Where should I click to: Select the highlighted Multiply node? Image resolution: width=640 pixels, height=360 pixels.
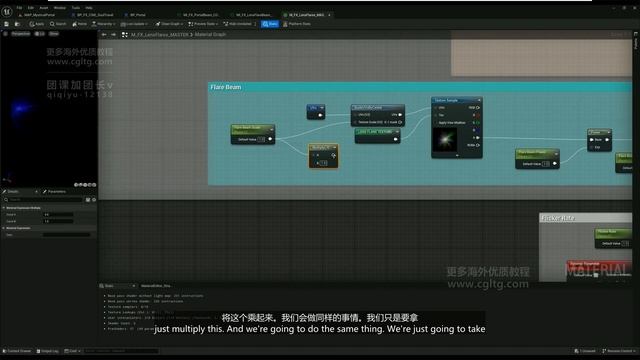[x=323, y=155]
